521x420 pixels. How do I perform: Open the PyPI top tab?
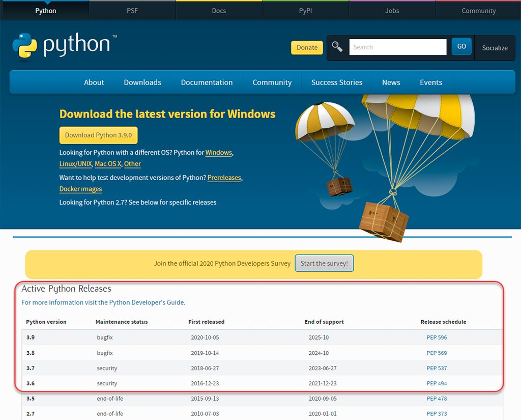click(x=305, y=11)
